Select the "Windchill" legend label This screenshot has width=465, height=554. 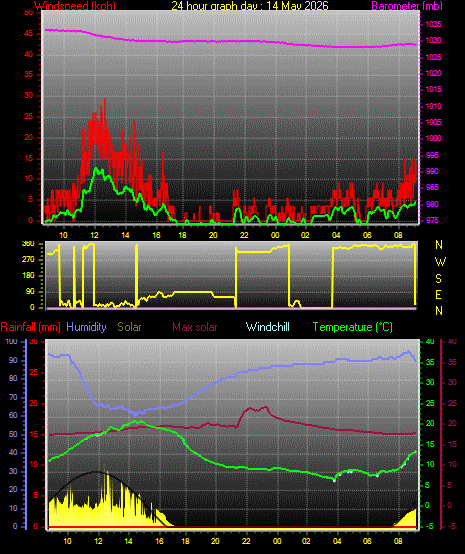point(267,327)
